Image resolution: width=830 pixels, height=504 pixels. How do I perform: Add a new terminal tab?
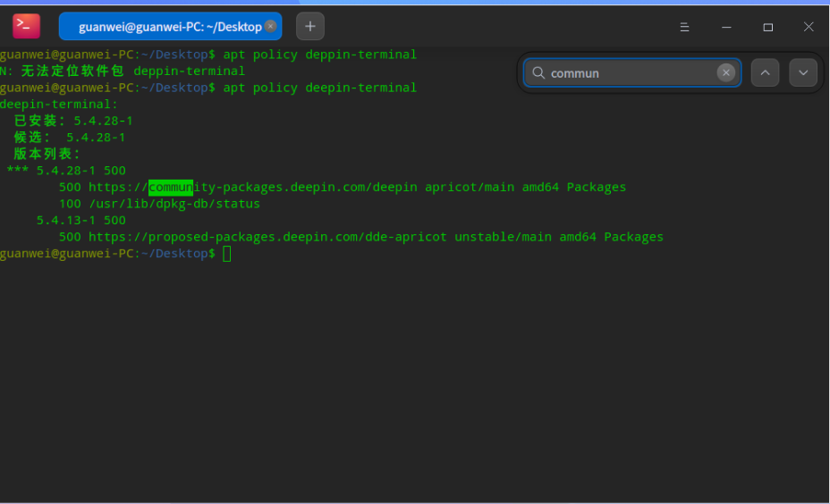point(310,27)
